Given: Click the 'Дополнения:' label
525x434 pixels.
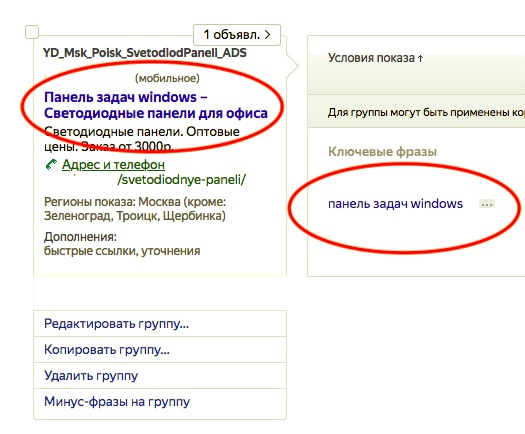Looking at the screenshot, I should point(80,237).
